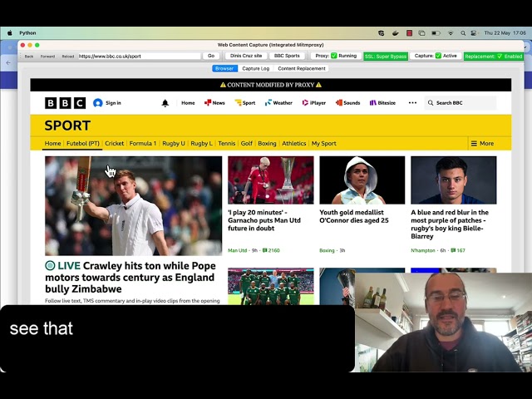This screenshot has height=399, width=532.
Task: Open the Formula 1 section
Action: 143,144
